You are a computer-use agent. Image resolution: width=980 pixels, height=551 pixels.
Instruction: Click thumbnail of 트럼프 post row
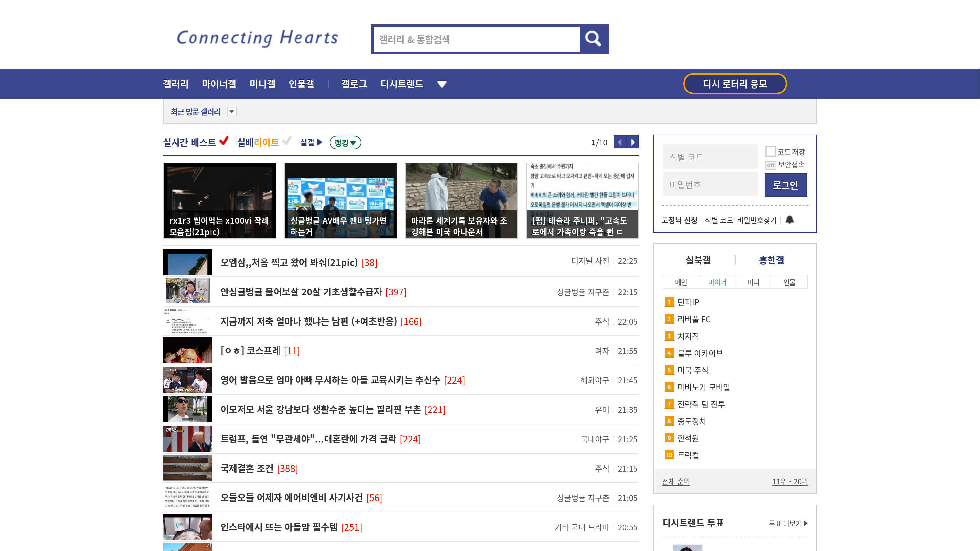188,439
